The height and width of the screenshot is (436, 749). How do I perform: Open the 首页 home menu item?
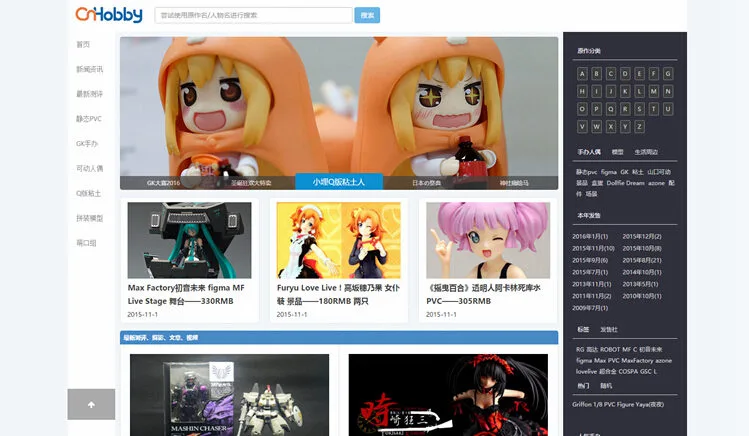(83, 44)
